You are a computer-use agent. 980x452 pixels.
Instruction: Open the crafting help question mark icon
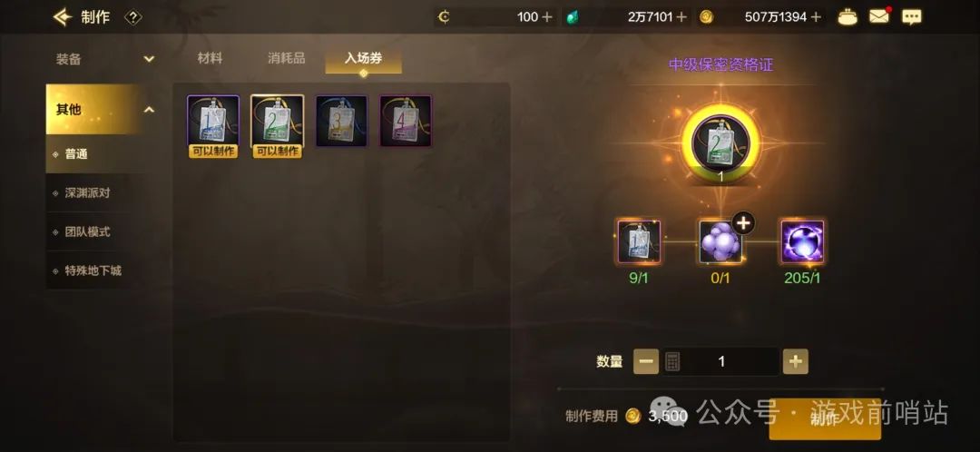(x=132, y=17)
